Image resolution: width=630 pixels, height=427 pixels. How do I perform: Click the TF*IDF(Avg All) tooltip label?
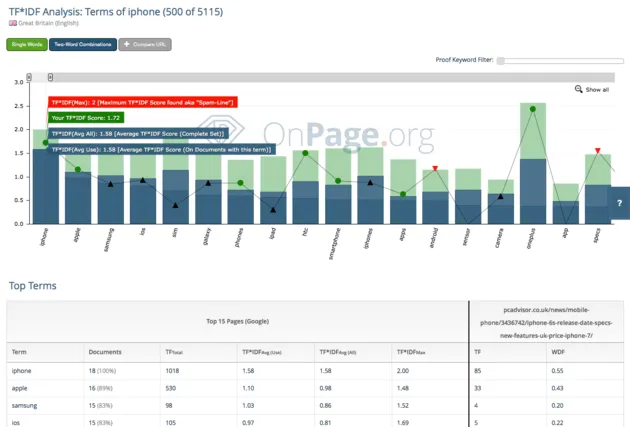139,134
